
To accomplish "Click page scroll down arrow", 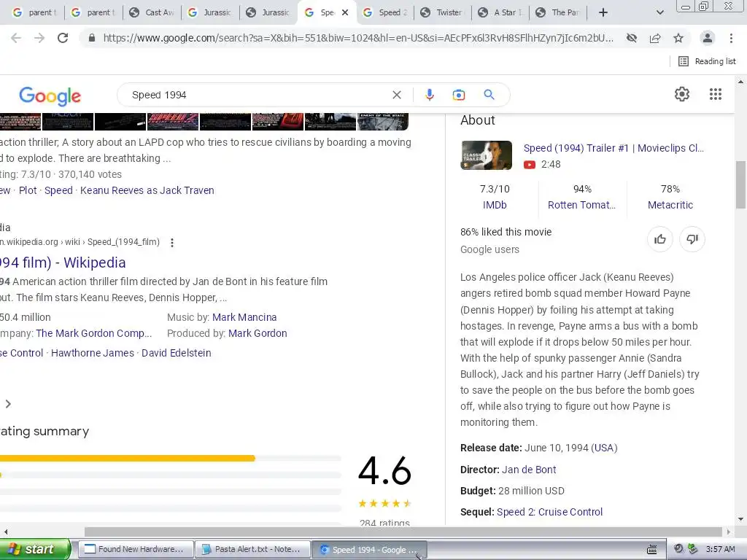I will click(x=740, y=519).
